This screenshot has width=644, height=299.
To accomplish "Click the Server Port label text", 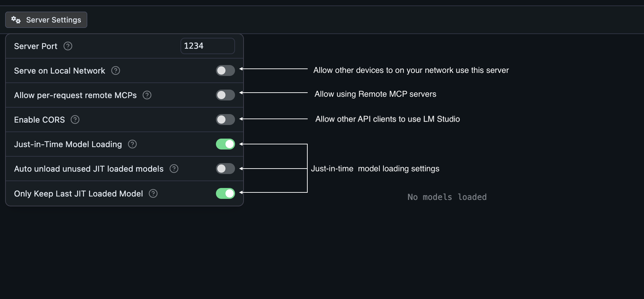I will pos(35,46).
